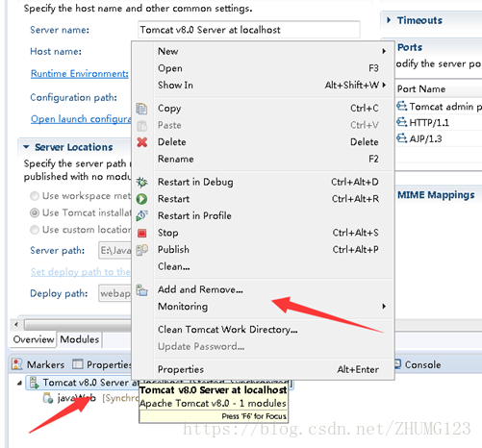Viewport: 482px width, 448px height.
Task: Switch to the Modules tab
Action: point(80,339)
